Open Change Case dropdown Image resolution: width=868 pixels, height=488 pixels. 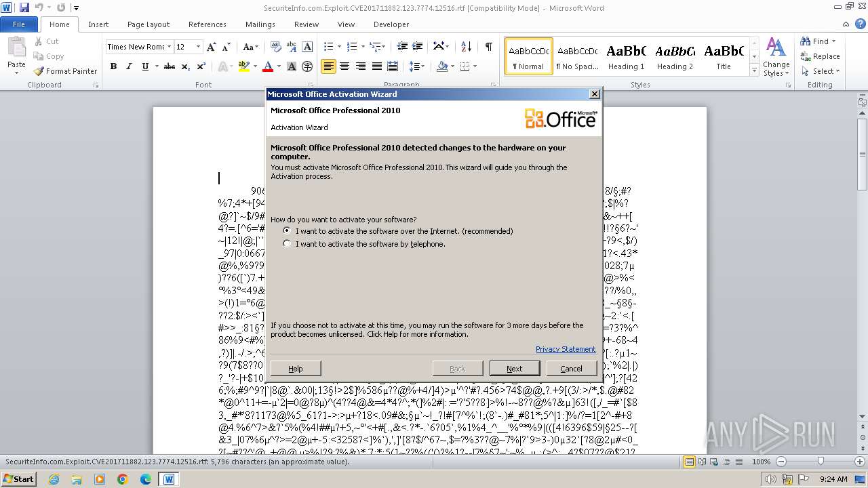[250, 47]
